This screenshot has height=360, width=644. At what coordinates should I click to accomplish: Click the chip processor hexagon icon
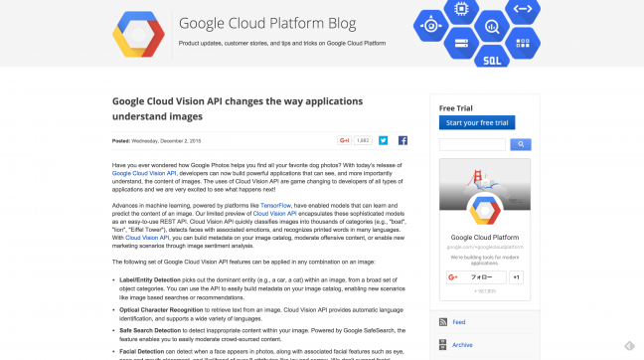coord(461,10)
